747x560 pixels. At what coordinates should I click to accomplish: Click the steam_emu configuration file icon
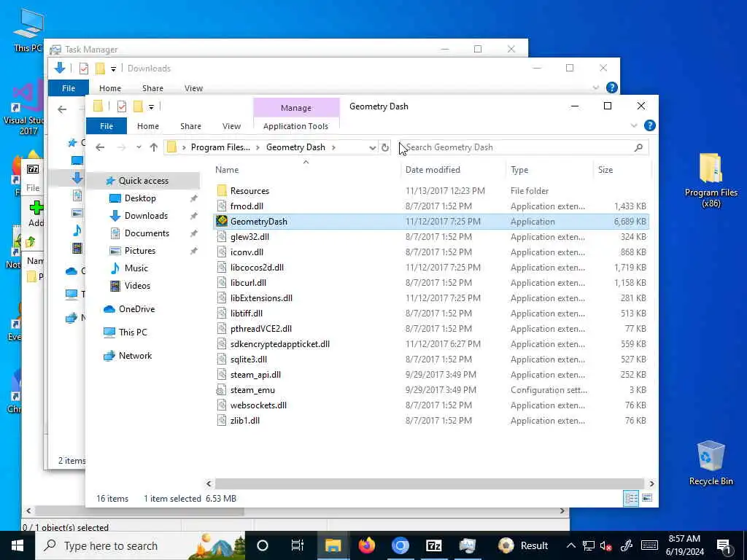point(222,389)
